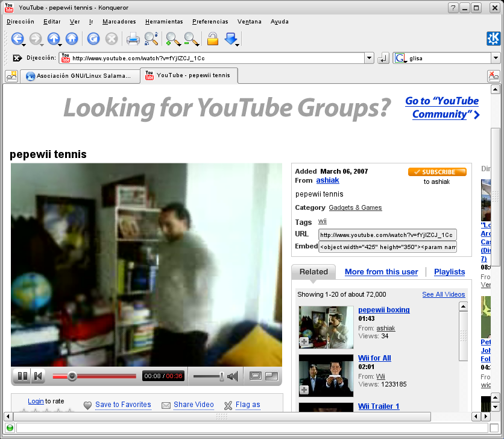
Task: Open the pepewii boxing video link
Action: tap(383, 310)
